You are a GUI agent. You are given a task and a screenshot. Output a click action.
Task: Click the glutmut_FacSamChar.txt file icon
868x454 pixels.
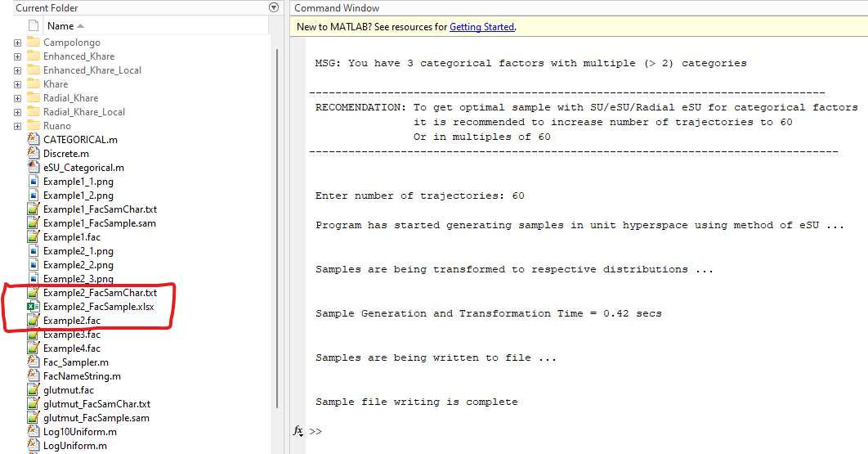tap(33, 403)
